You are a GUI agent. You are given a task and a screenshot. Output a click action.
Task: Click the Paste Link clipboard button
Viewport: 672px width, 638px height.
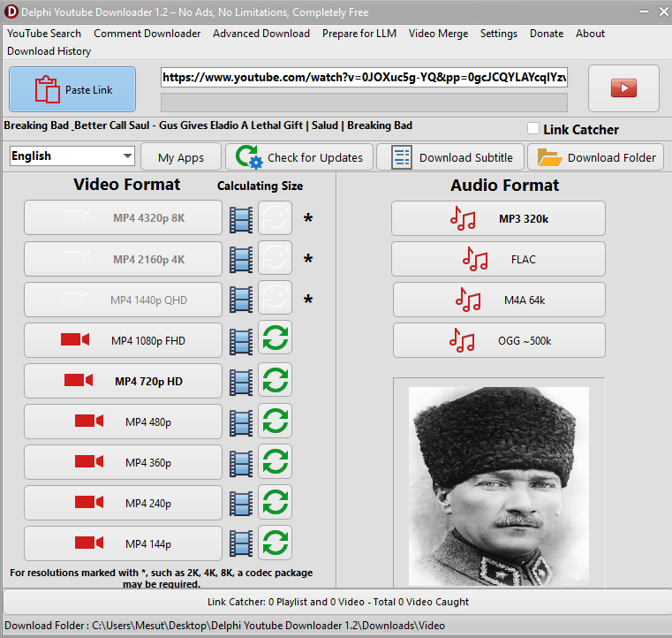(72, 89)
